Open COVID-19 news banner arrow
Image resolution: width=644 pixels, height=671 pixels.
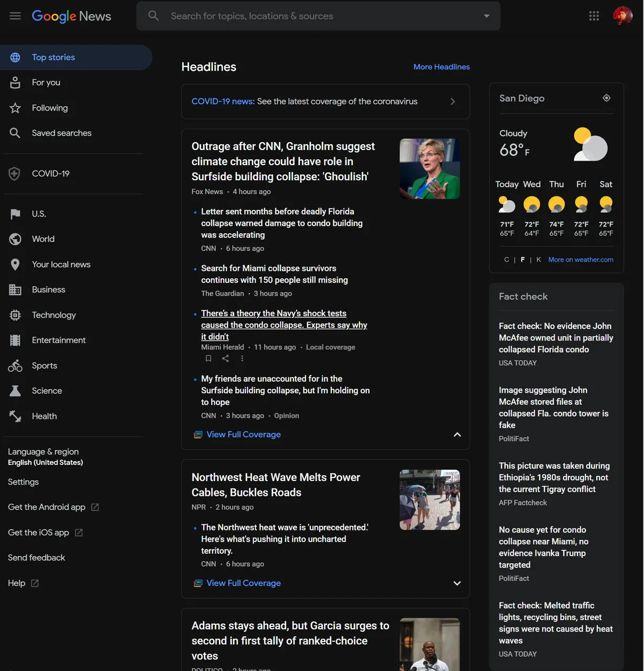pyautogui.click(x=453, y=102)
